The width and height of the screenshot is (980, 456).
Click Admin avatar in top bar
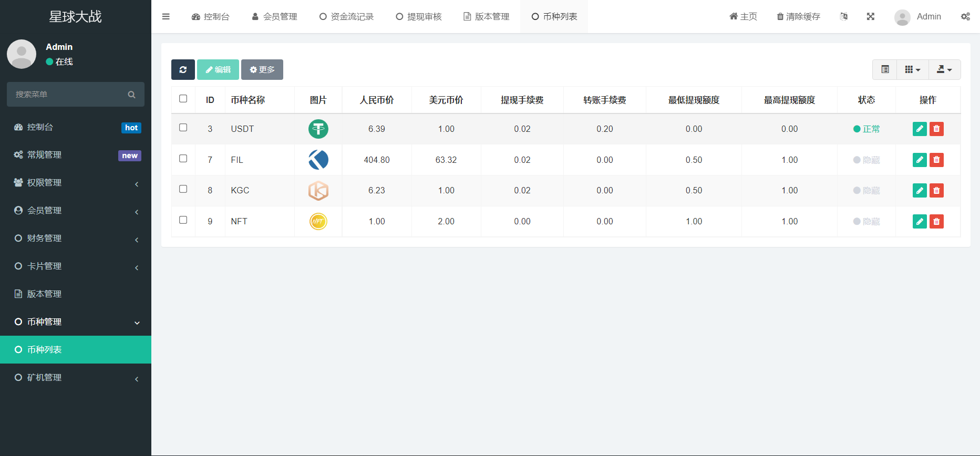902,17
